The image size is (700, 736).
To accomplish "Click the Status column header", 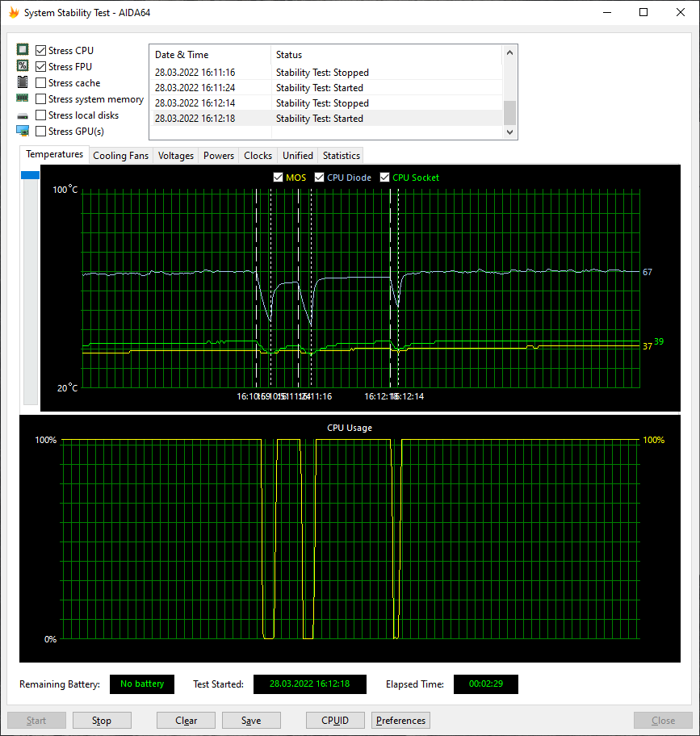I will [387, 55].
